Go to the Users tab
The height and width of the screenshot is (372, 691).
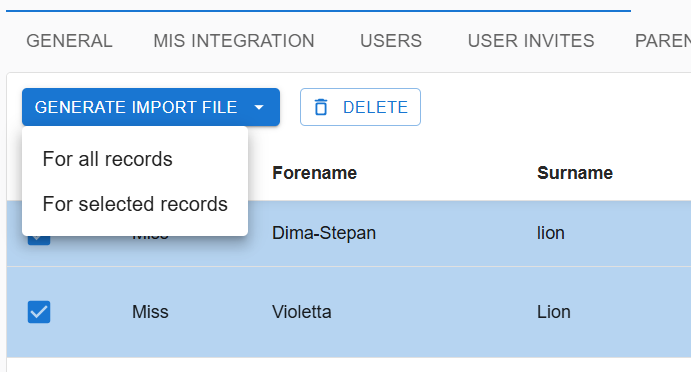pos(391,41)
